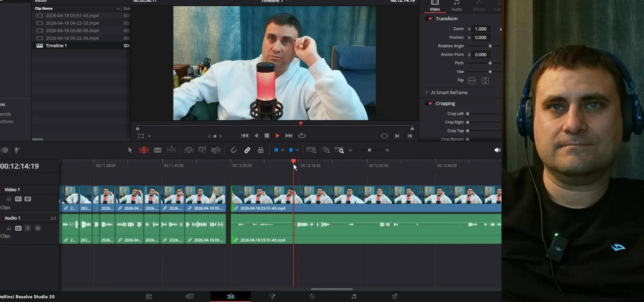This screenshot has height=302, width=644.
Task: Go to first frame in the viewer
Action: pos(245,136)
